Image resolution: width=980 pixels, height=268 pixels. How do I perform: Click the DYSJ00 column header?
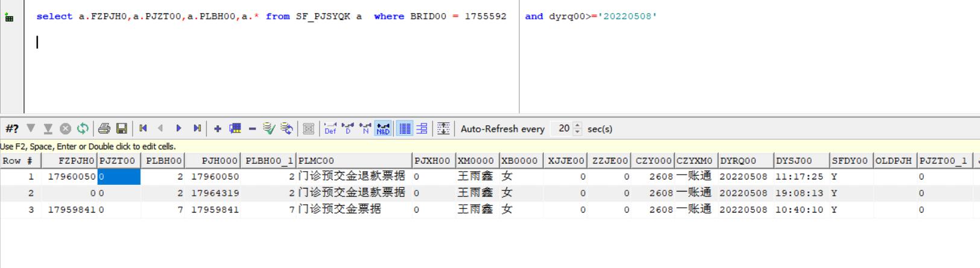[x=801, y=161]
